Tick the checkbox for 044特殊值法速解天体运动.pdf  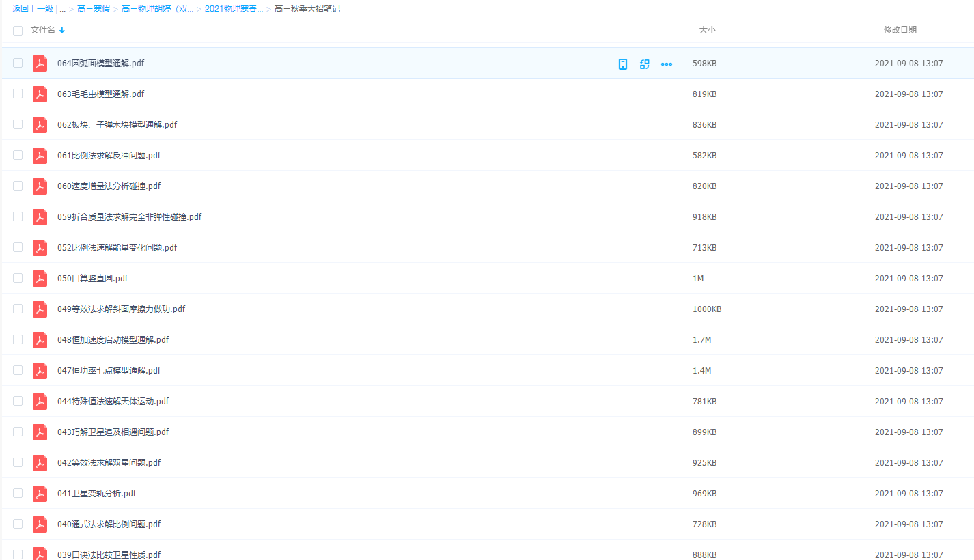point(18,402)
